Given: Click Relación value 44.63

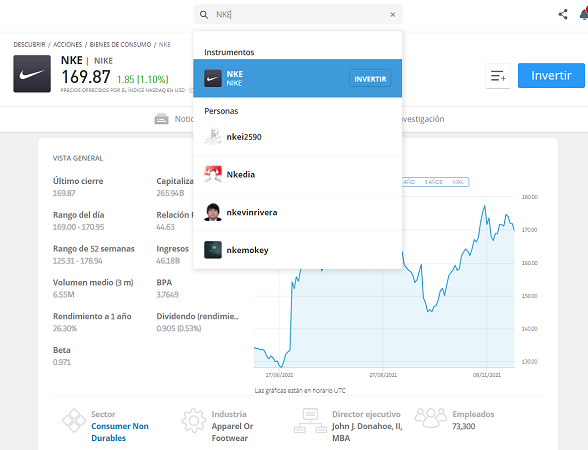Looking at the screenshot, I should click(165, 227).
